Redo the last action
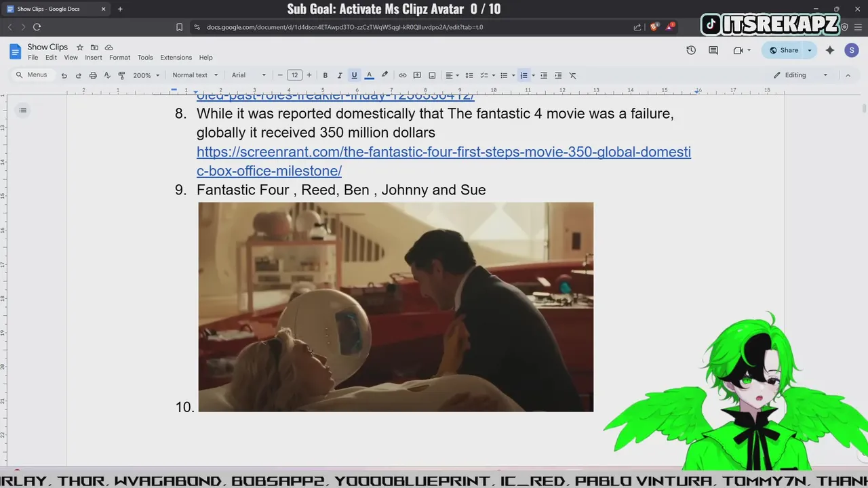The width and height of the screenshot is (868, 488). click(x=79, y=75)
